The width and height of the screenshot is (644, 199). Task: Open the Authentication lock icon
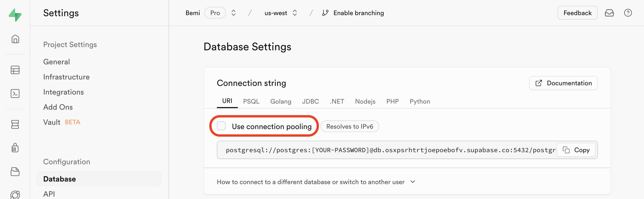[x=15, y=148]
